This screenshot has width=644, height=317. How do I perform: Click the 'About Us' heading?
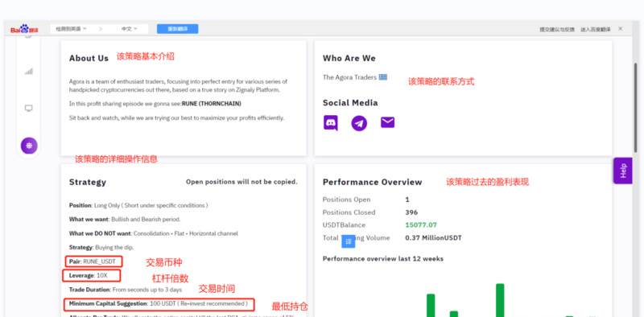point(89,58)
